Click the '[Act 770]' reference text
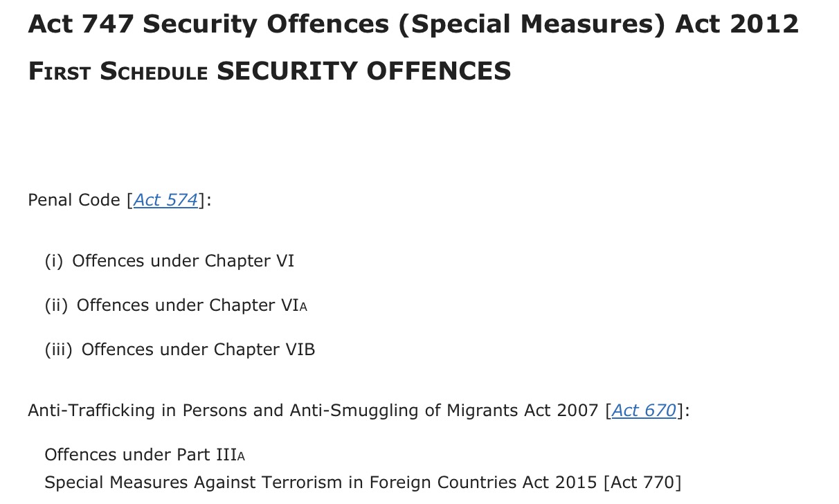This screenshot has height=504, width=839. tap(642, 482)
